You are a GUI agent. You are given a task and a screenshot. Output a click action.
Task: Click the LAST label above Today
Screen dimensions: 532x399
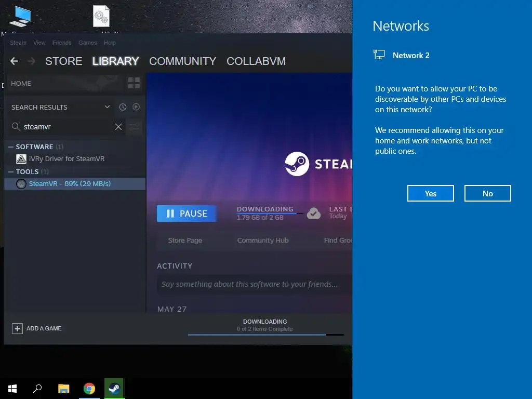coord(340,209)
